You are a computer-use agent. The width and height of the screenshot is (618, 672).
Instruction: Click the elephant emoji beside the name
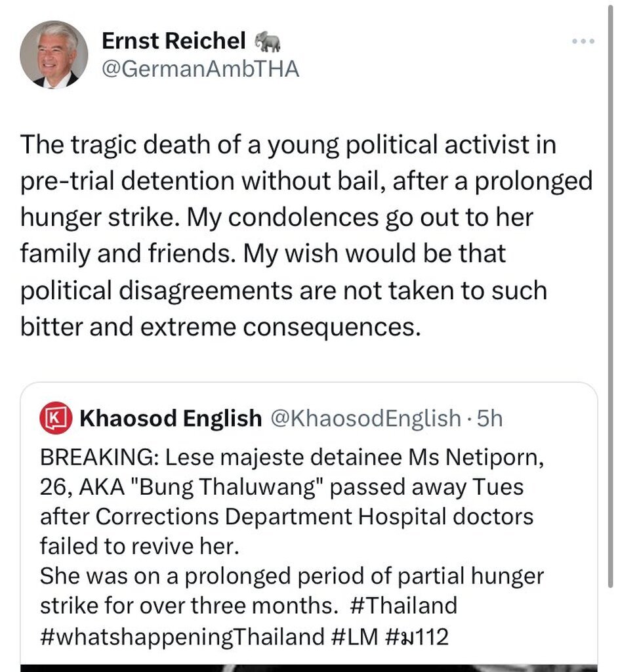[268, 42]
